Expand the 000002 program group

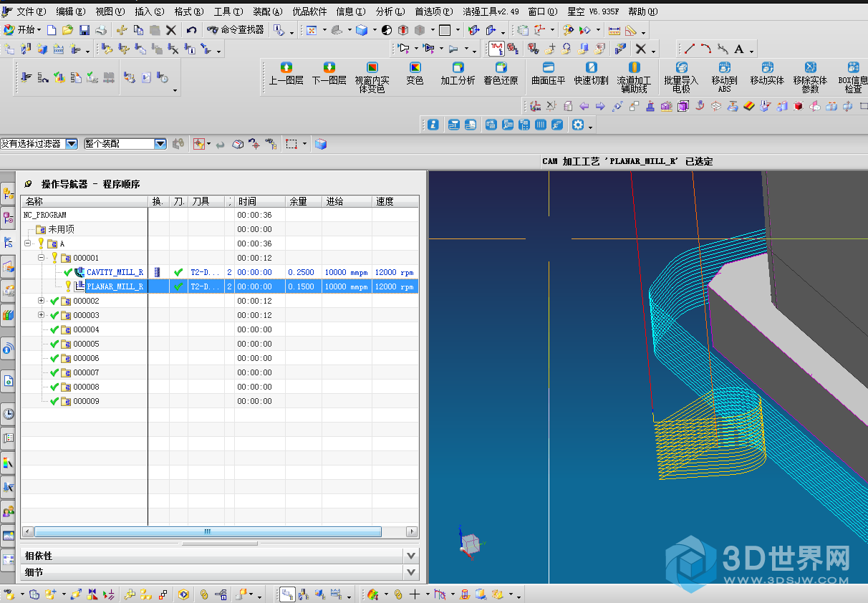(42, 301)
